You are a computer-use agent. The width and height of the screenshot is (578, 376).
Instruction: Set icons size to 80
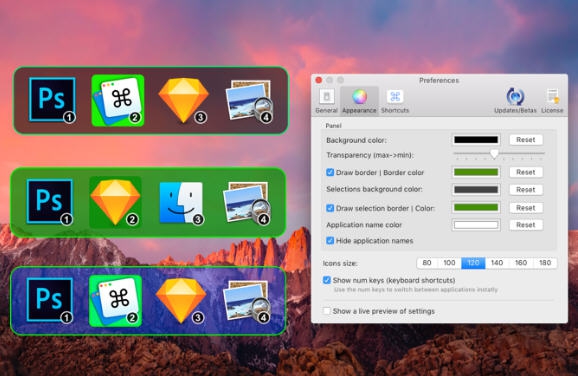click(x=427, y=263)
